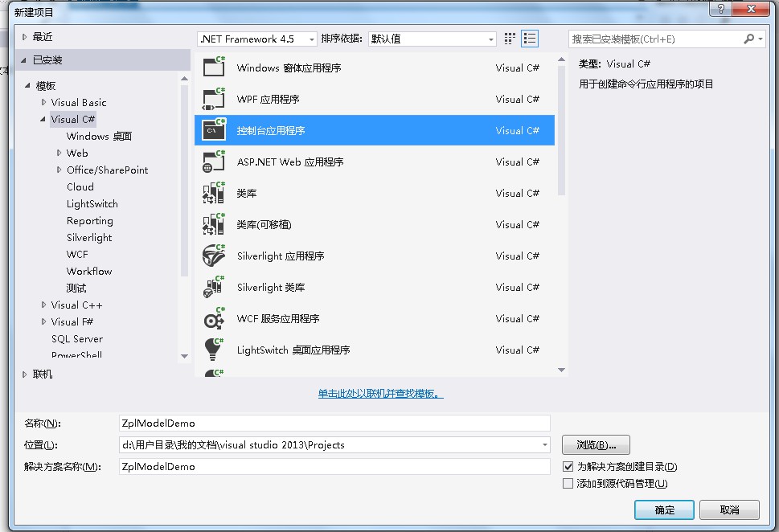Screen dimensions: 779x532
Task: Click the Windows 窗体应用程序 template icon
Action: 214,67
